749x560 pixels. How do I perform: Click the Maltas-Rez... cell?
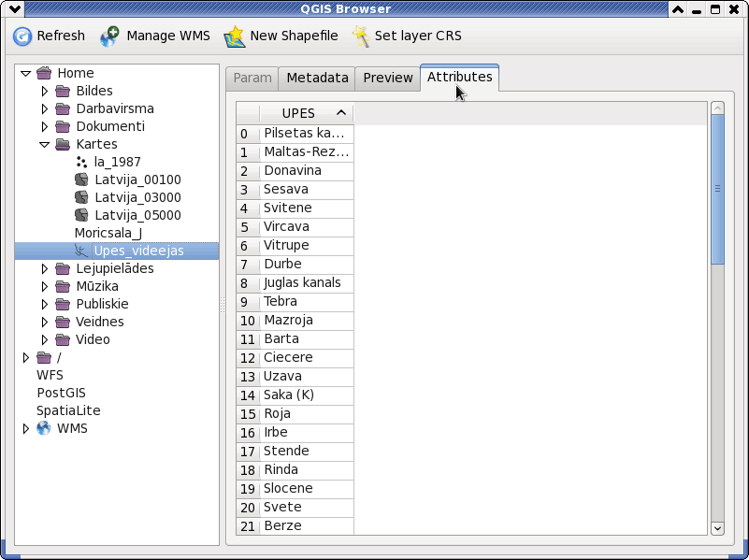coord(307,152)
